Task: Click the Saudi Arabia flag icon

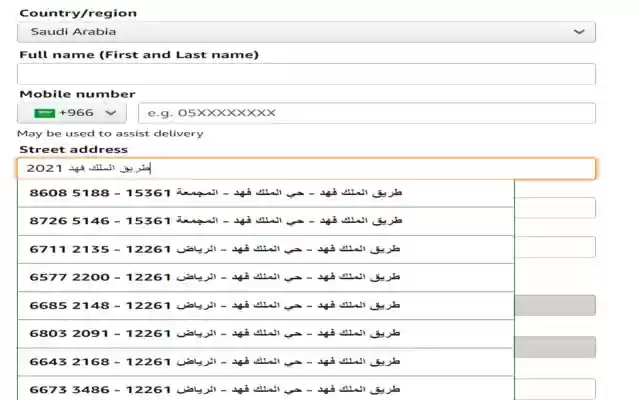Action: 44,113
